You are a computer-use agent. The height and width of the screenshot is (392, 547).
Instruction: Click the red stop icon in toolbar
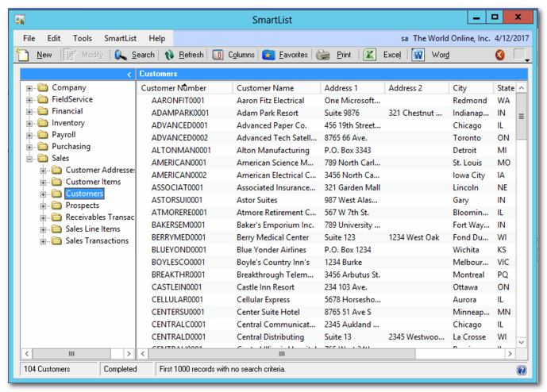500,55
